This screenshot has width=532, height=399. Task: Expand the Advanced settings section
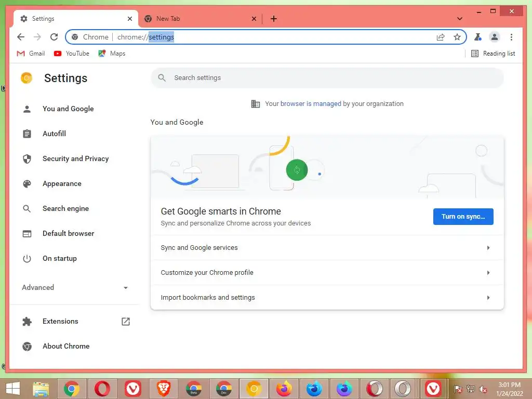coord(75,287)
